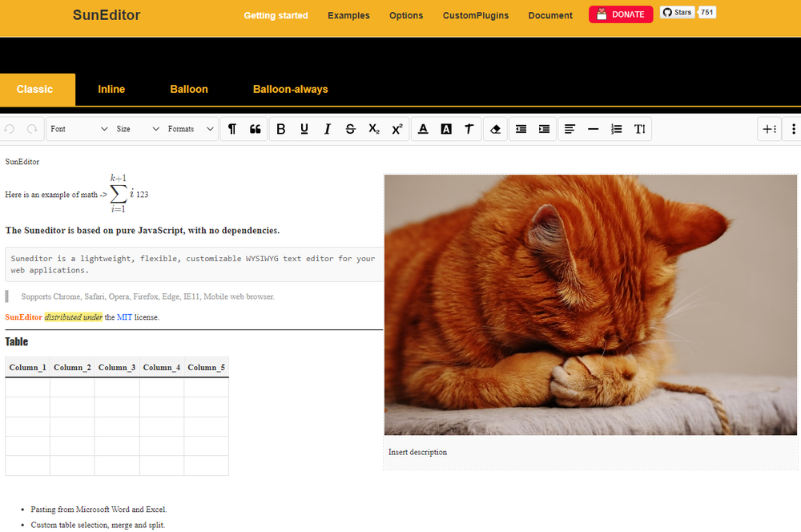Click the 'Supports Chrome, Safari' blockquote
801x532 pixels.
pyautogui.click(x=147, y=296)
